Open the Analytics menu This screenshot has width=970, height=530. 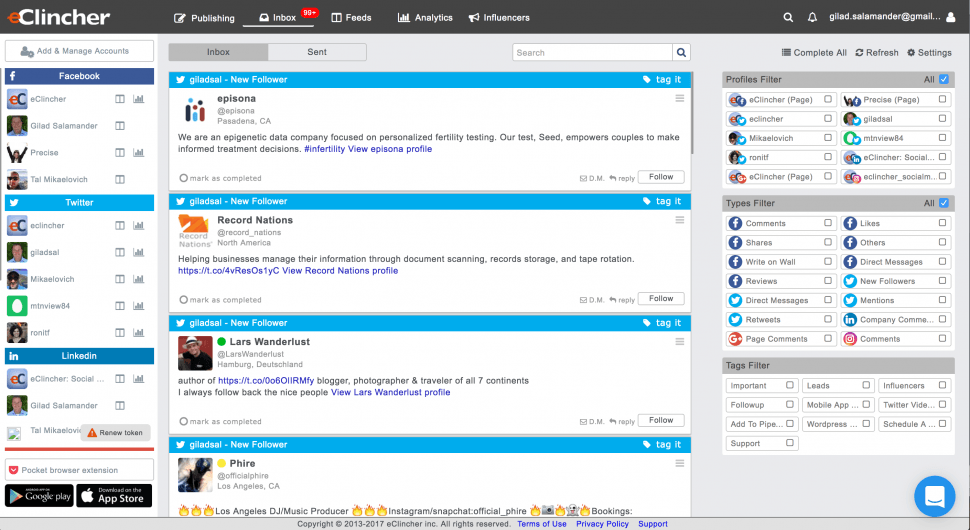pyautogui.click(x=425, y=18)
